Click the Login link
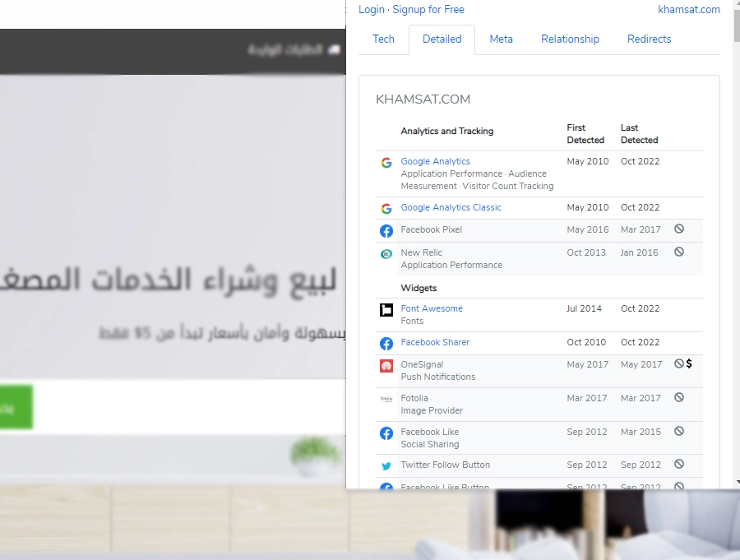 372,9
